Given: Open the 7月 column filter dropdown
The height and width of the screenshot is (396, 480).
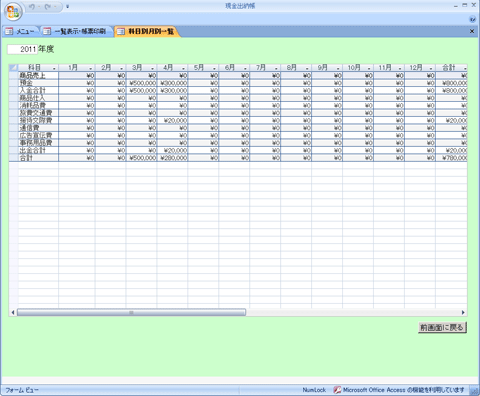Looking at the screenshot, I should click(276, 68).
